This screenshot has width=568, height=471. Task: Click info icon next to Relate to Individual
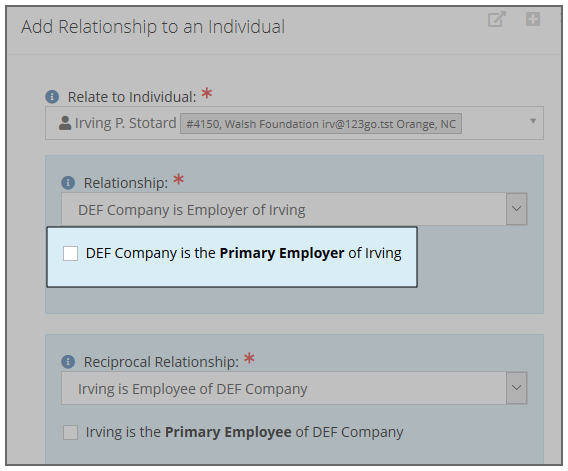(52, 97)
